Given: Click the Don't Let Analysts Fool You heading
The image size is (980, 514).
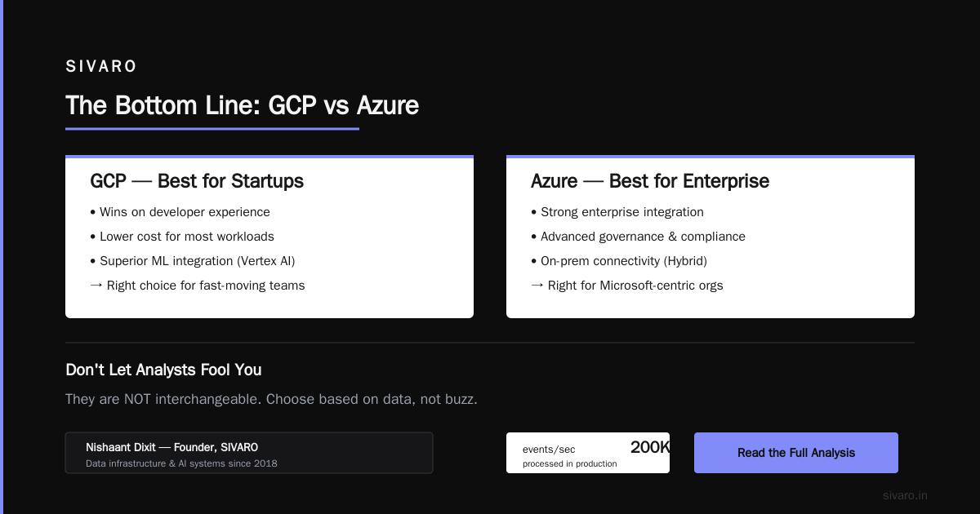Looking at the screenshot, I should click(163, 370).
